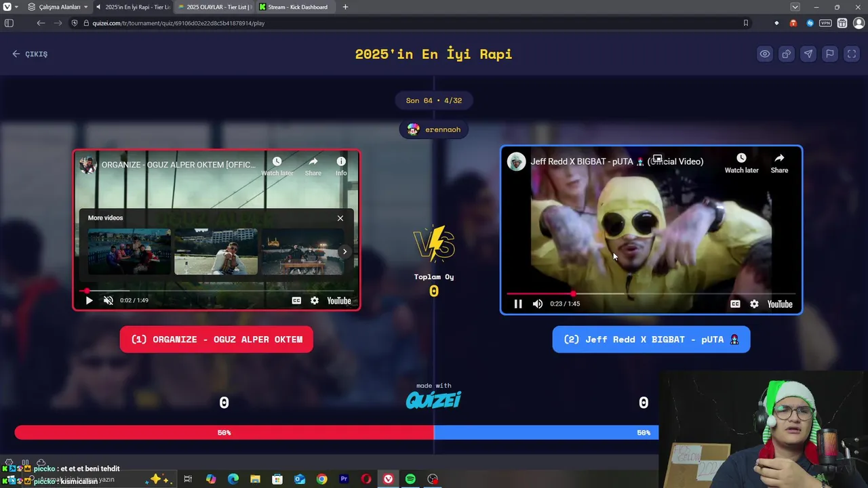Switch to the Stream - Kick Dashboard tab
The width and height of the screenshot is (868, 488).
coord(296,7)
